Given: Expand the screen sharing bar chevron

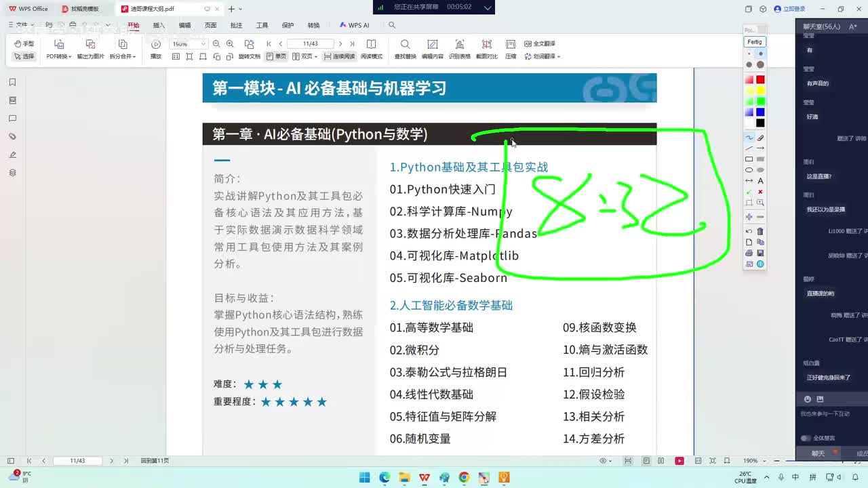Looking at the screenshot, I should pyautogui.click(x=487, y=7).
